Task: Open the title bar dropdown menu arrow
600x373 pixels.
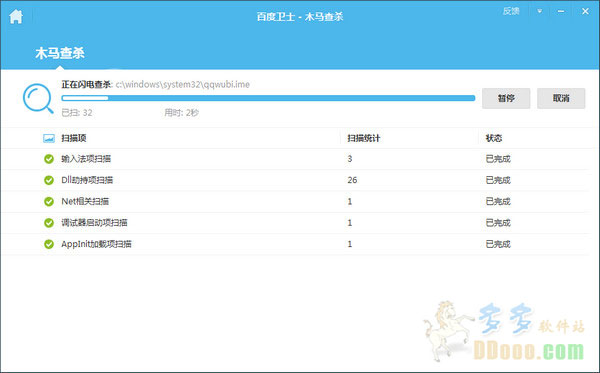Action: click(x=540, y=11)
